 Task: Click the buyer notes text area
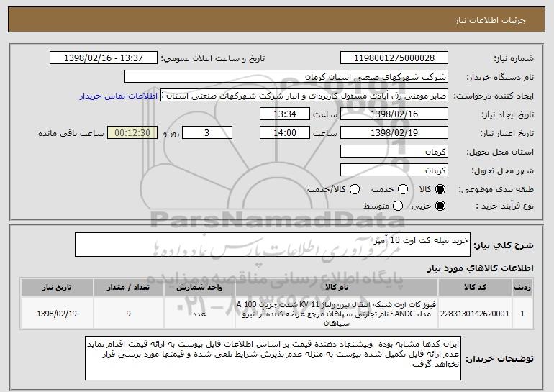[x=273, y=358]
